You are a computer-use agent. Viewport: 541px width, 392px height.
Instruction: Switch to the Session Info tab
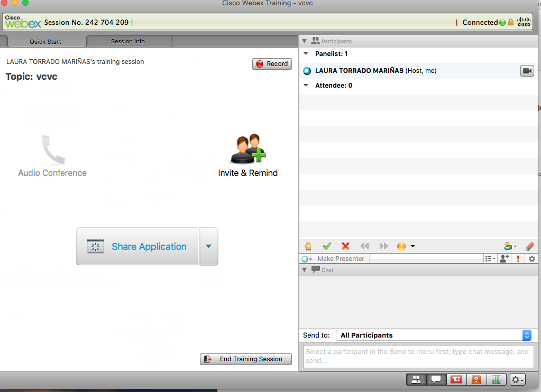pyautogui.click(x=128, y=41)
